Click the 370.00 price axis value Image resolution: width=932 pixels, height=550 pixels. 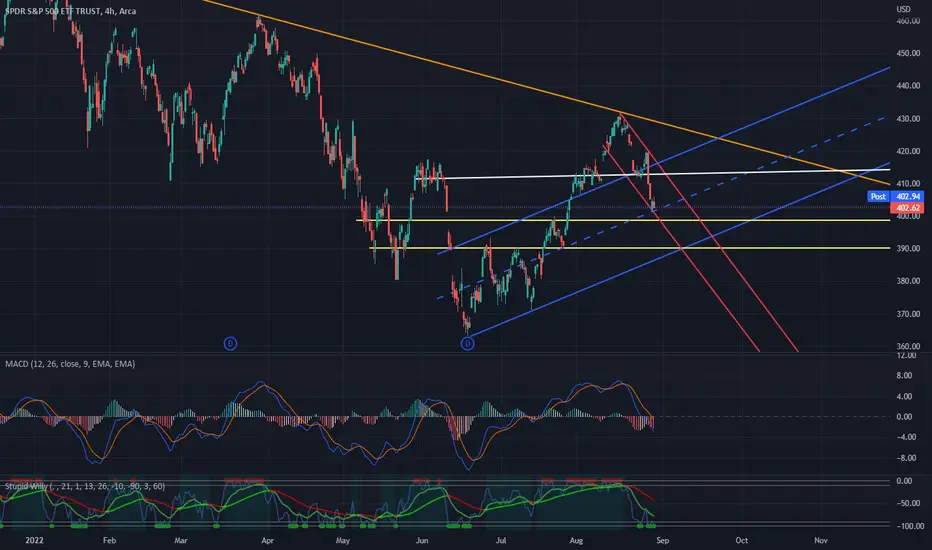tap(908, 313)
